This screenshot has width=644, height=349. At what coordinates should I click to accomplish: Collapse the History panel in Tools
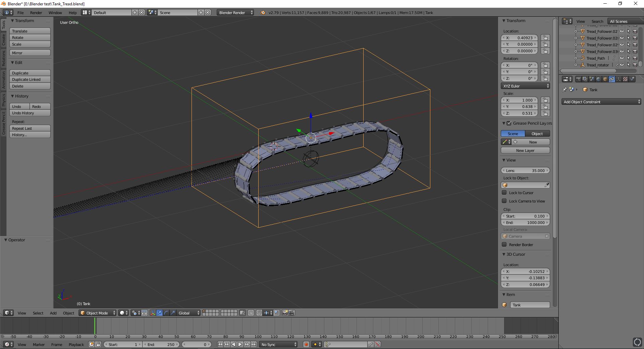click(x=12, y=96)
